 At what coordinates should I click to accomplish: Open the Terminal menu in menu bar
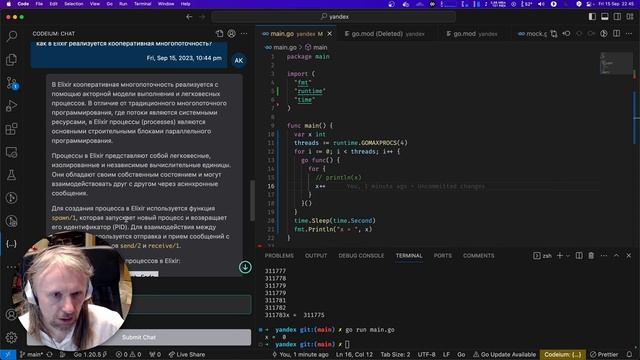[142, 4]
